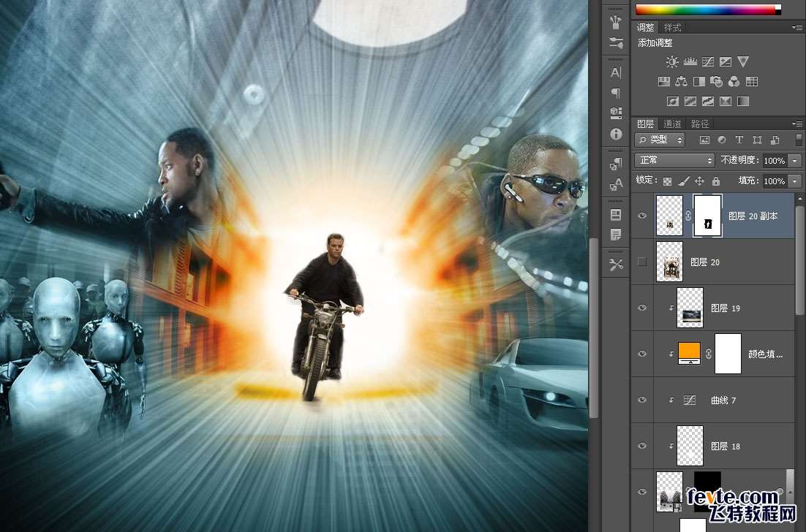Screen dimensions: 806x532
Task: Toggle layer filtering switch on or off
Action: pos(798,140)
